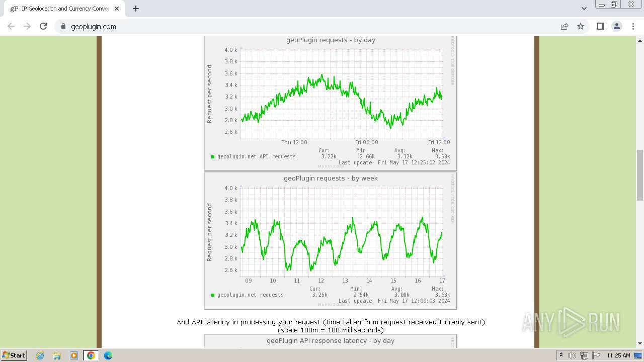Switch to Chrome in taskbar
Screen dimensions: 644x362
pyautogui.click(x=91, y=355)
